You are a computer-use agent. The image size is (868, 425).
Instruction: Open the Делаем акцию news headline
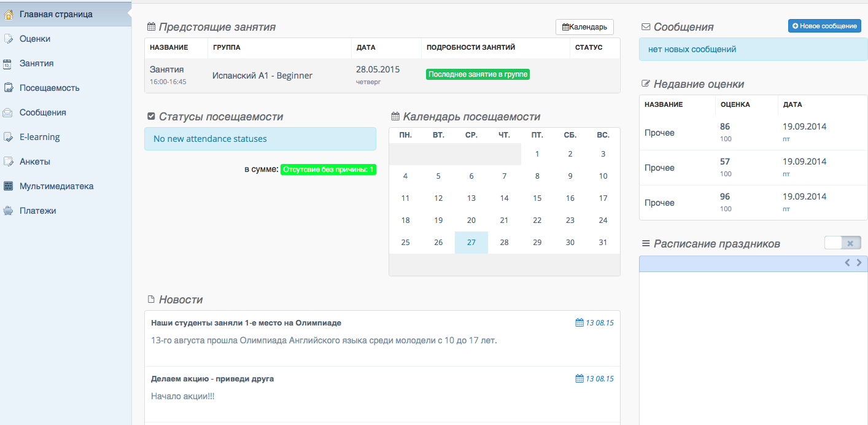click(x=212, y=379)
